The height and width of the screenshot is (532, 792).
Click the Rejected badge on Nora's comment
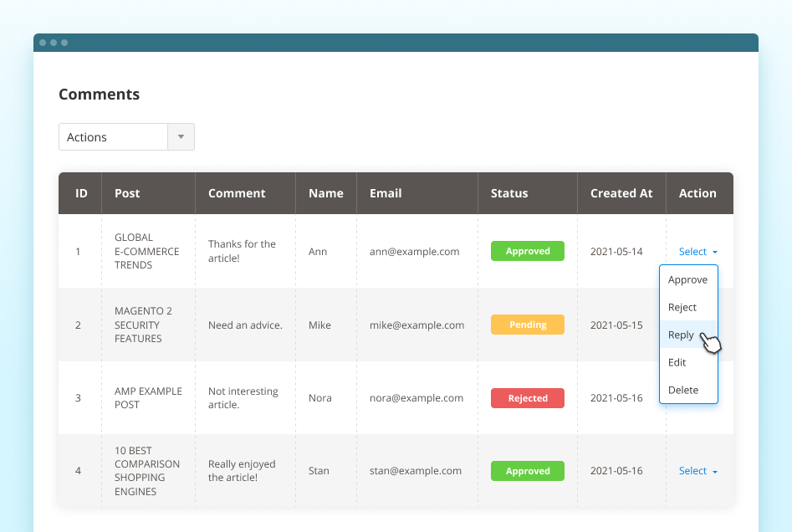click(528, 398)
